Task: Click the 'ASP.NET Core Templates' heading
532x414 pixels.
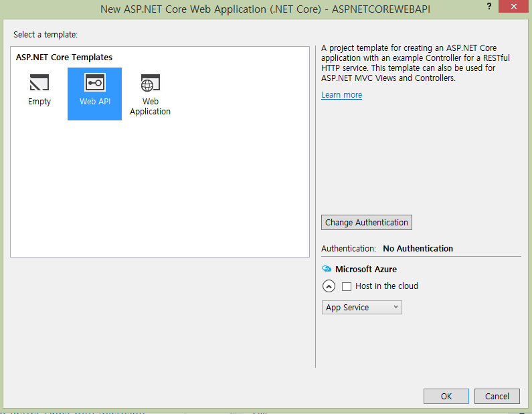Action: point(64,58)
